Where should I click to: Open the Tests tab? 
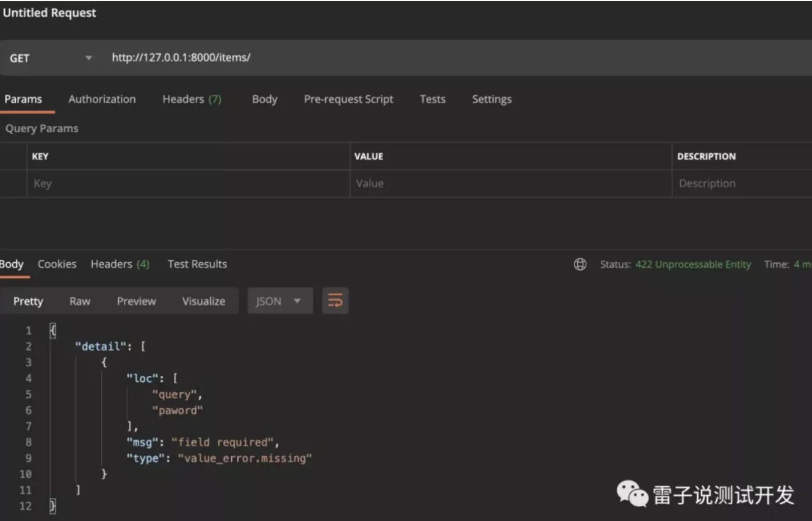432,99
